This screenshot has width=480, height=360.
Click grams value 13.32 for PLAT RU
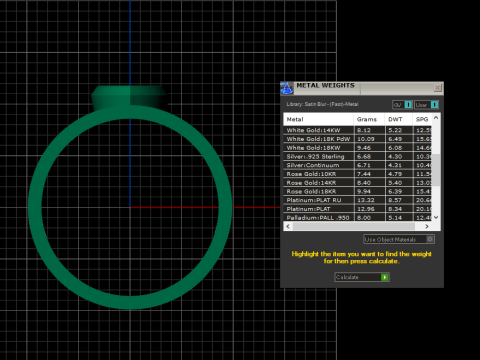pos(366,200)
